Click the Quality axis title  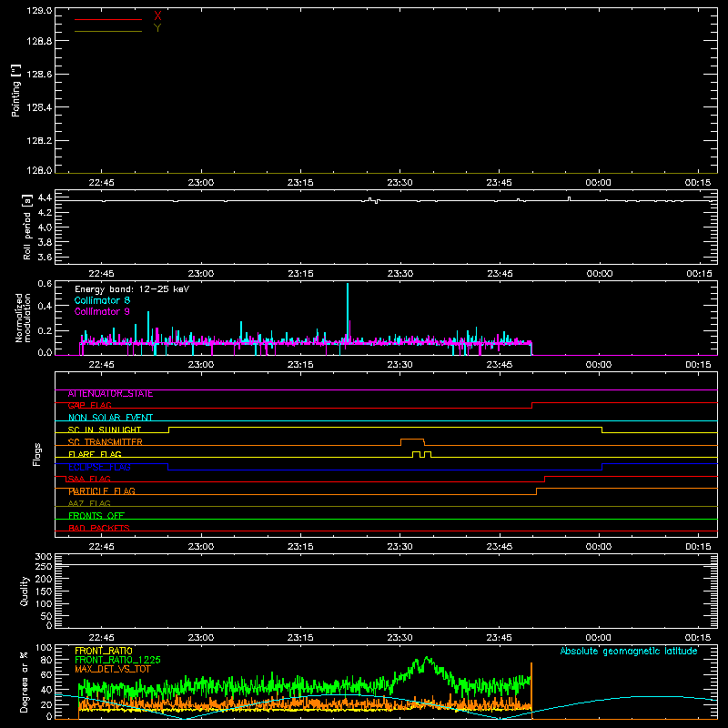25,591
